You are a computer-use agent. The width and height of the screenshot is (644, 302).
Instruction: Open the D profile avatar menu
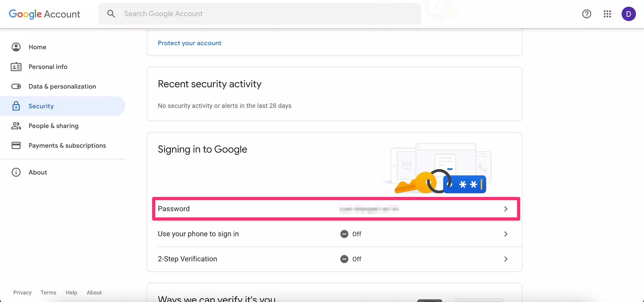tap(629, 14)
